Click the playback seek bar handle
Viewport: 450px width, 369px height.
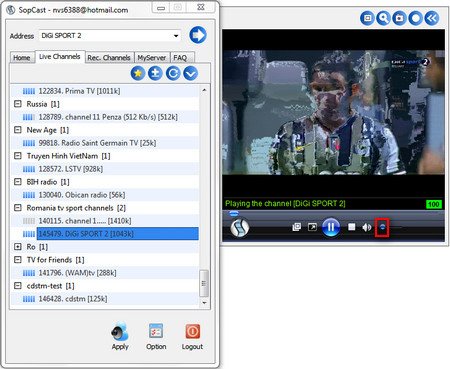tap(234, 213)
